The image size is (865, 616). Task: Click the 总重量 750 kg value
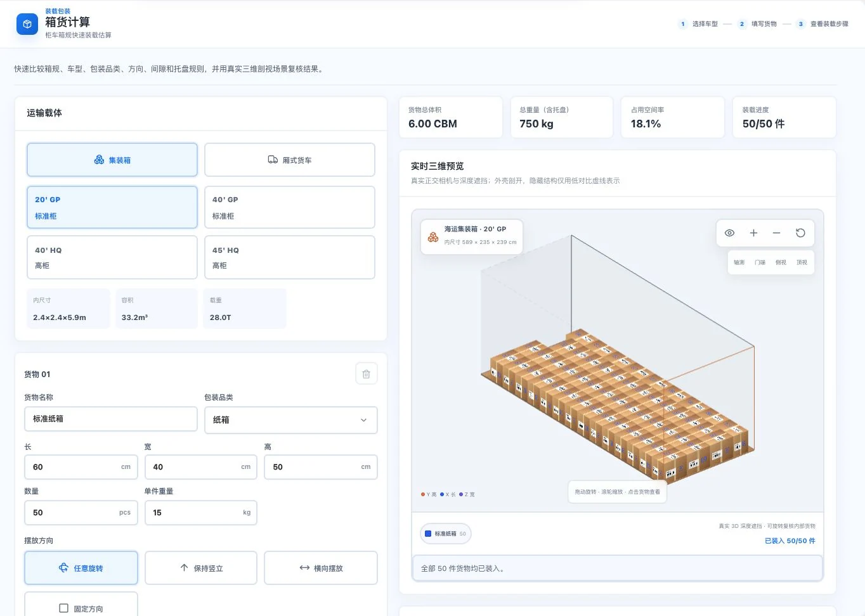coord(537,124)
